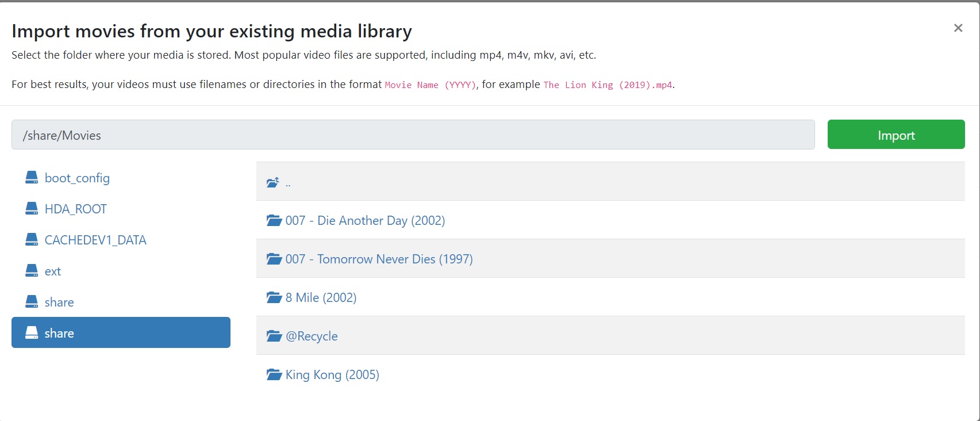980x421 pixels.
Task: Click folder icon for Die Another Day
Action: (274, 221)
